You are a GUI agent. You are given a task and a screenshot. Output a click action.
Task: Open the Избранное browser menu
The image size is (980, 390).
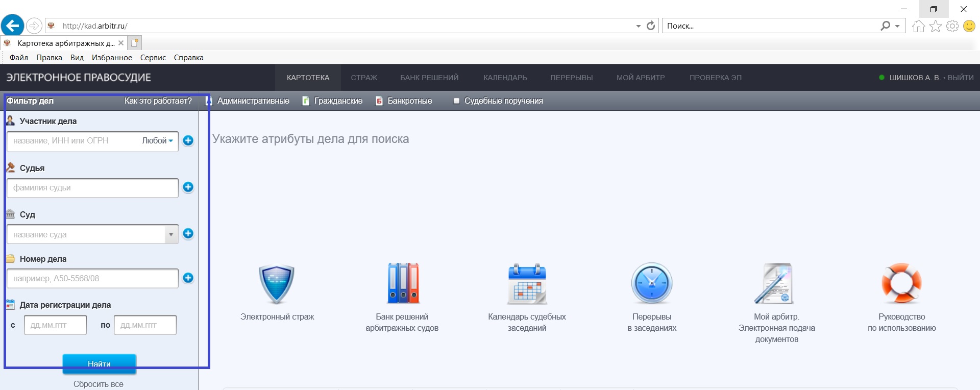(112, 58)
